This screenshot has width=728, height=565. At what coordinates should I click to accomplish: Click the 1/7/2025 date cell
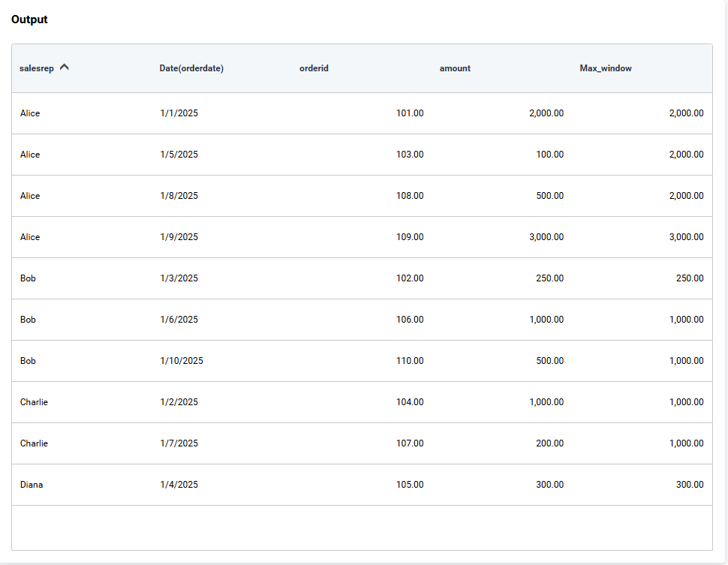[x=179, y=443]
